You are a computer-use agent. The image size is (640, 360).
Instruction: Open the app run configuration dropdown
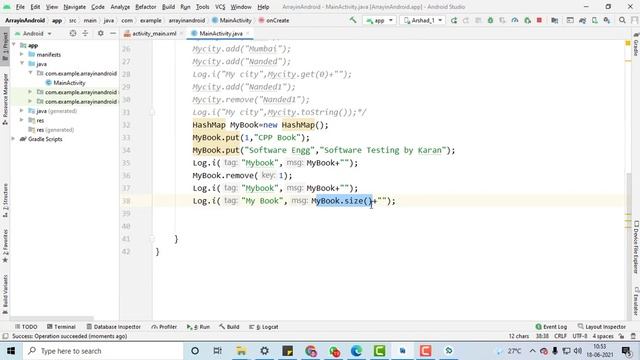coord(379,20)
